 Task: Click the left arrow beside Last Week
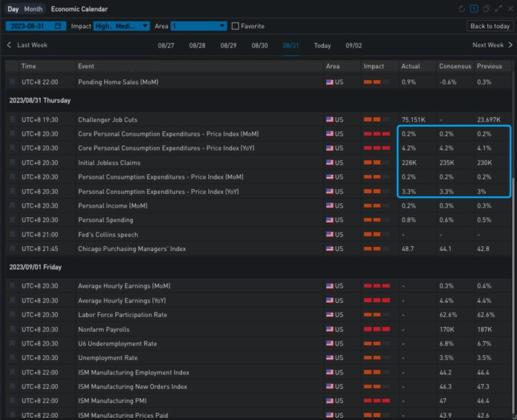point(9,46)
